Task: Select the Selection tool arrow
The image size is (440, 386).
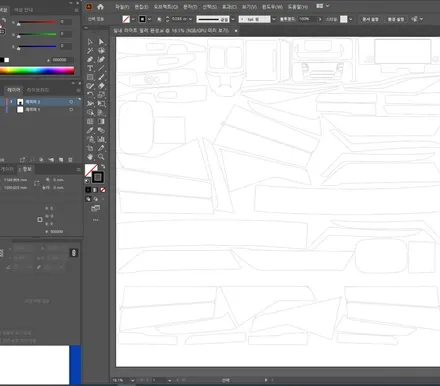Action: [x=90, y=42]
